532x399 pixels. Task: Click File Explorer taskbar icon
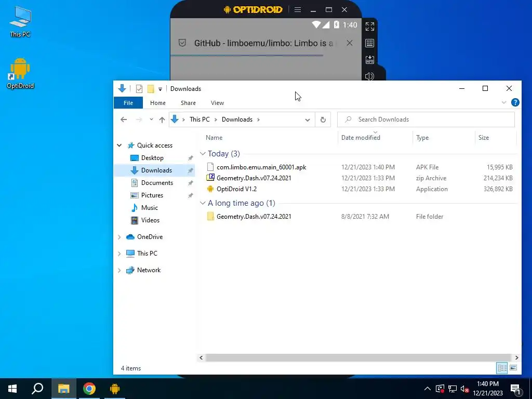click(x=63, y=389)
